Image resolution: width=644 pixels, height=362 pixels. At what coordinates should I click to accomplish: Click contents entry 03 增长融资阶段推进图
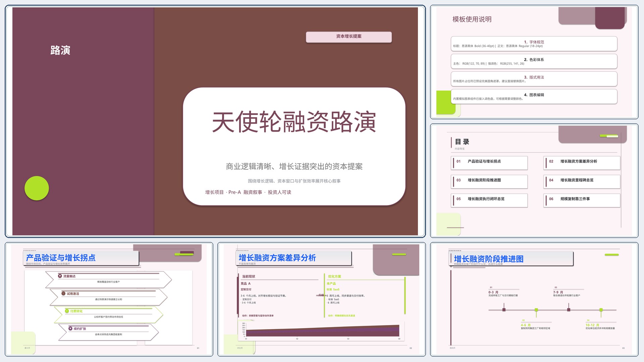coord(489,181)
